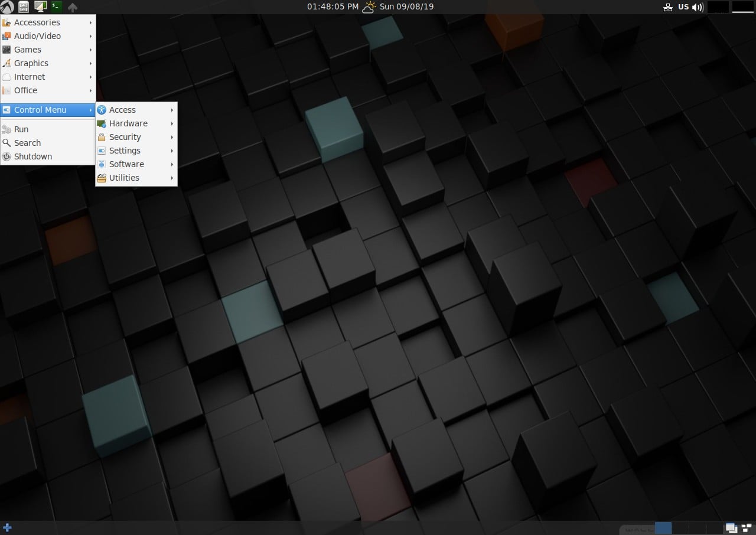Toggle the US keyboard layout indicator
The width and height of the screenshot is (756, 535).
point(683,7)
